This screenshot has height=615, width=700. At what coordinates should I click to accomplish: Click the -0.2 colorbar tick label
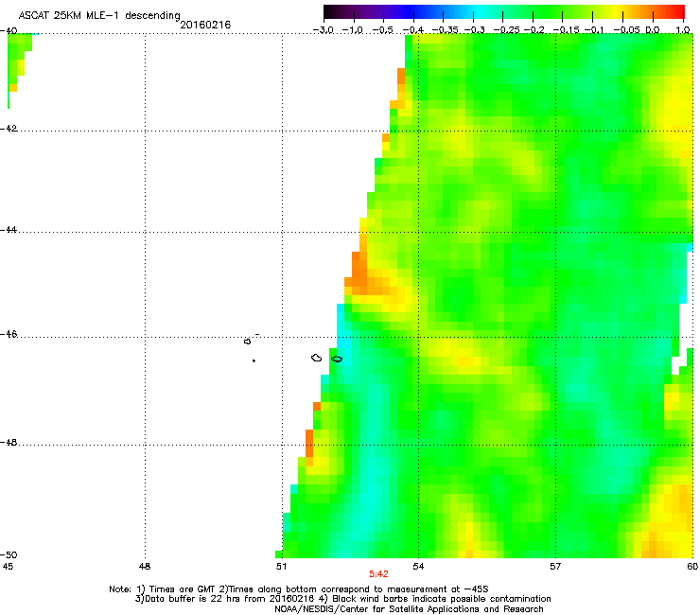point(534,30)
